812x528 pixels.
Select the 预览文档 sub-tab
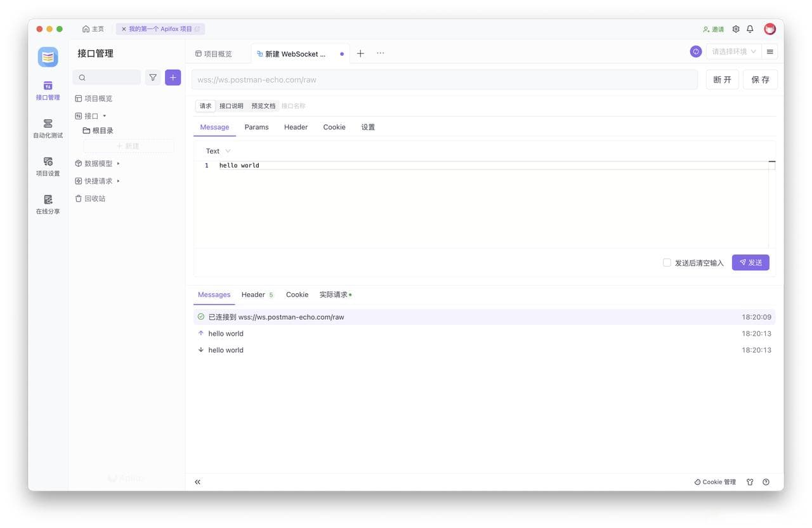[x=263, y=106]
